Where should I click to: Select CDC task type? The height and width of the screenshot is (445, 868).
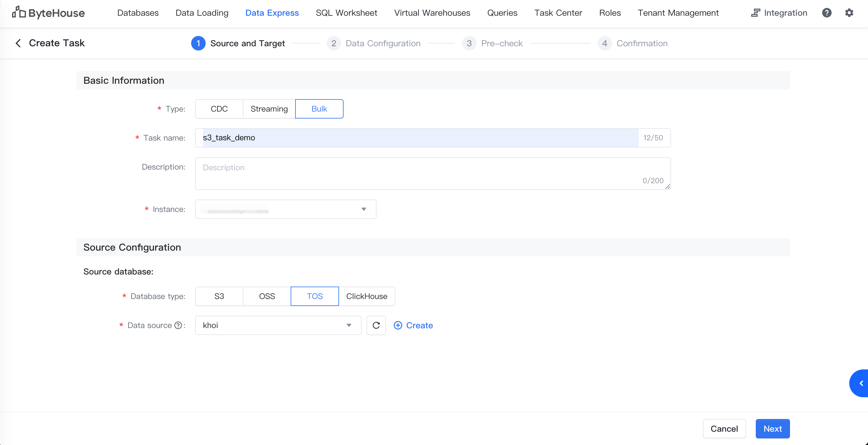tap(219, 109)
